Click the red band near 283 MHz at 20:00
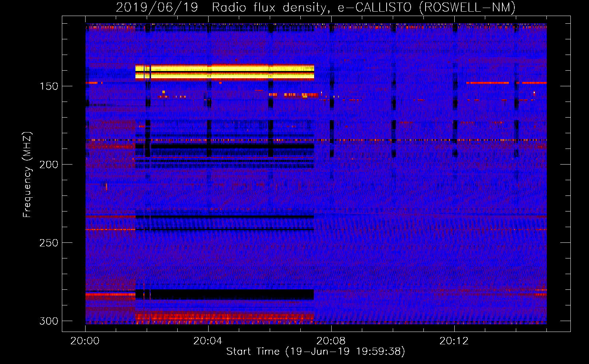Viewport: 589px width, 364px height. click(110, 294)
